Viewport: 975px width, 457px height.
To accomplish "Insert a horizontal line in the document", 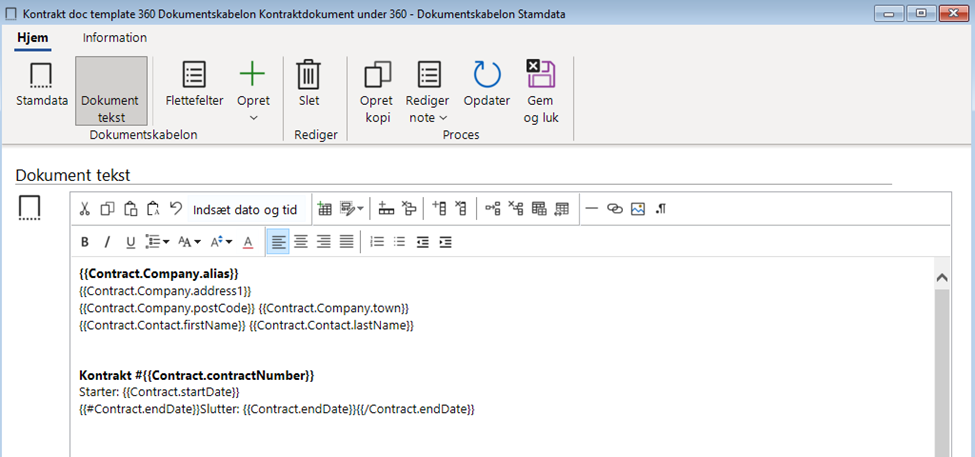I will pyautogui.click(x=592, y=209).
